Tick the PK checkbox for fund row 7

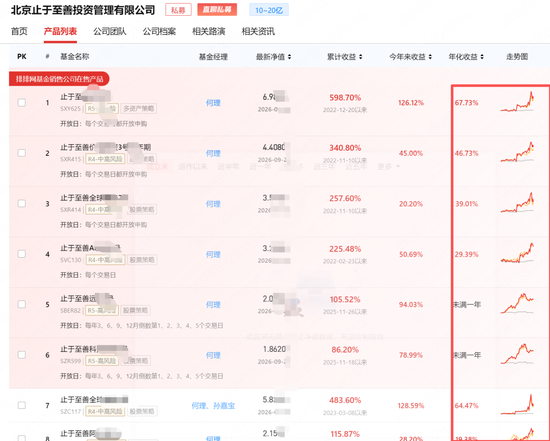tap(22, 405)
